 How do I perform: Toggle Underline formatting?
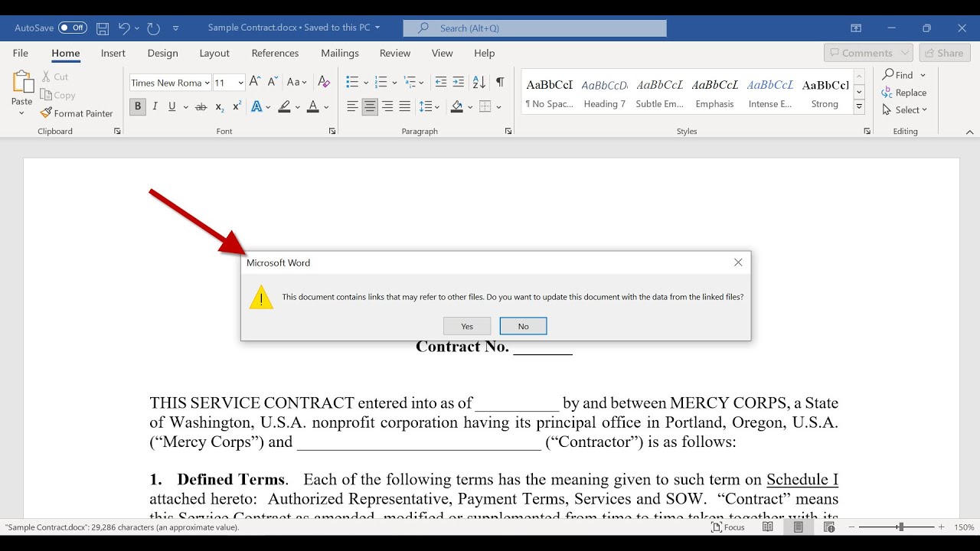tap(172, 106)
